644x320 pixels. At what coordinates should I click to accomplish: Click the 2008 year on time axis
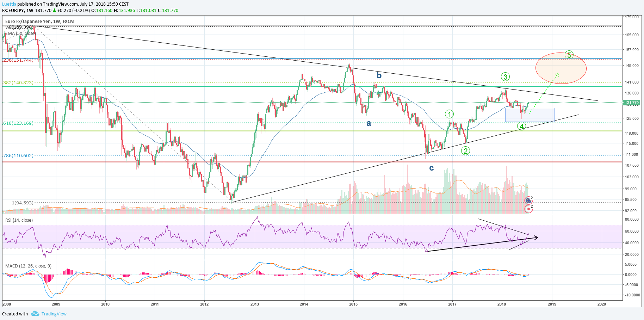click(7, 304)
